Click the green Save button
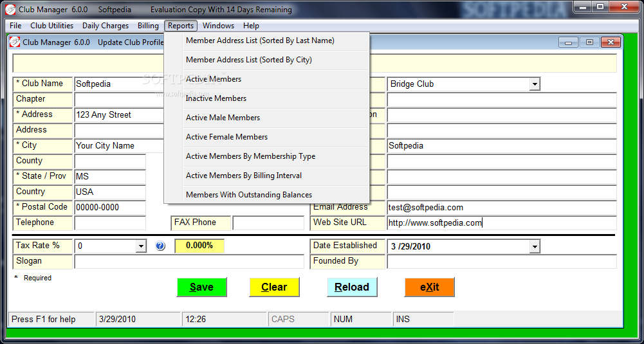This screenshot has width=644, height=344. (201, 287)
